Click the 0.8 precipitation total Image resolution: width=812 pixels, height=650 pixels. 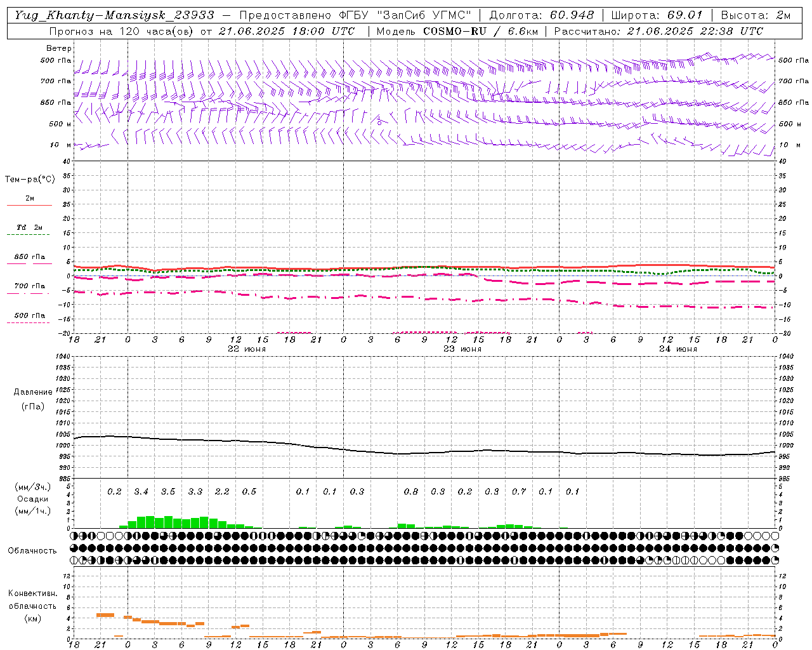tap(411, 492)
